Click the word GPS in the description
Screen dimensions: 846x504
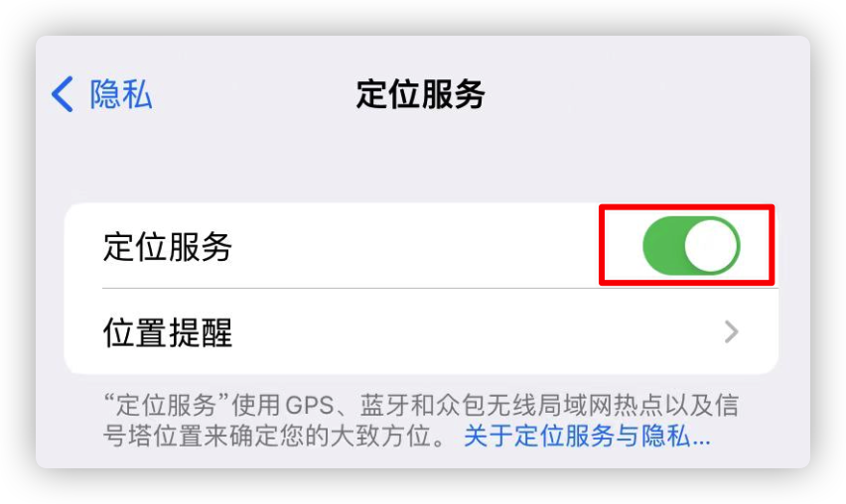pos(310,406)
